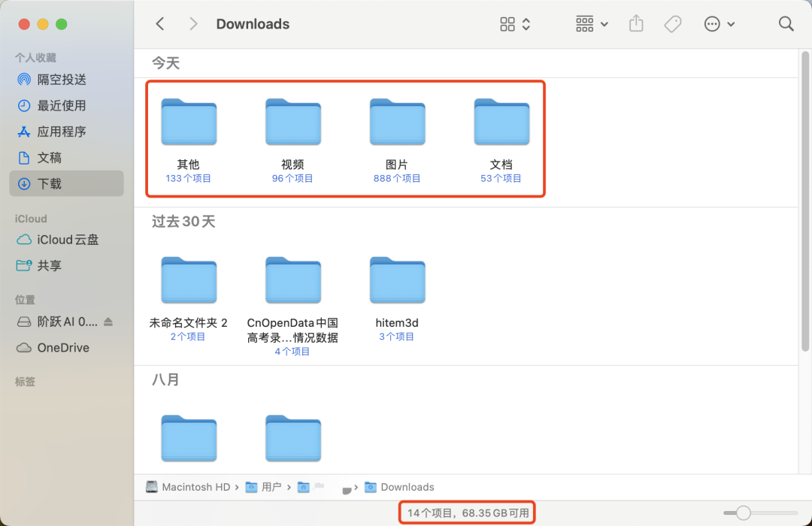
Task: Select the 文档 folder icon
Action: coord(501,122)
